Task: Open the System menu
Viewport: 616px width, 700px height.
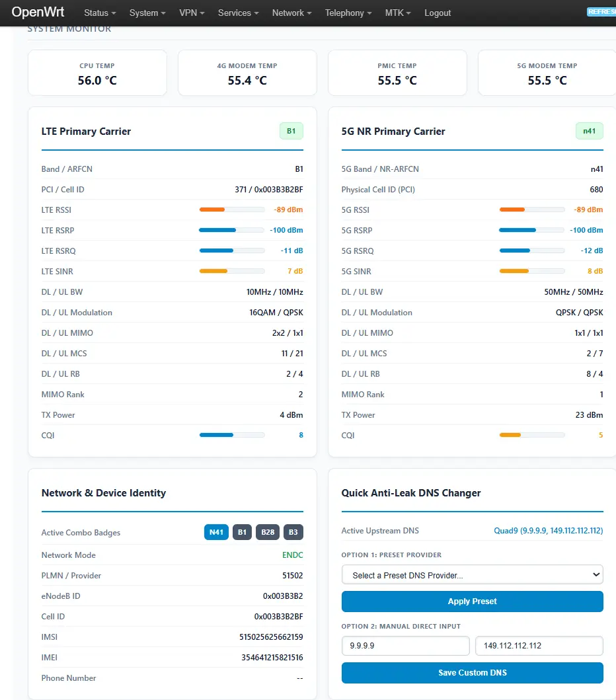Action: [147, 13]
